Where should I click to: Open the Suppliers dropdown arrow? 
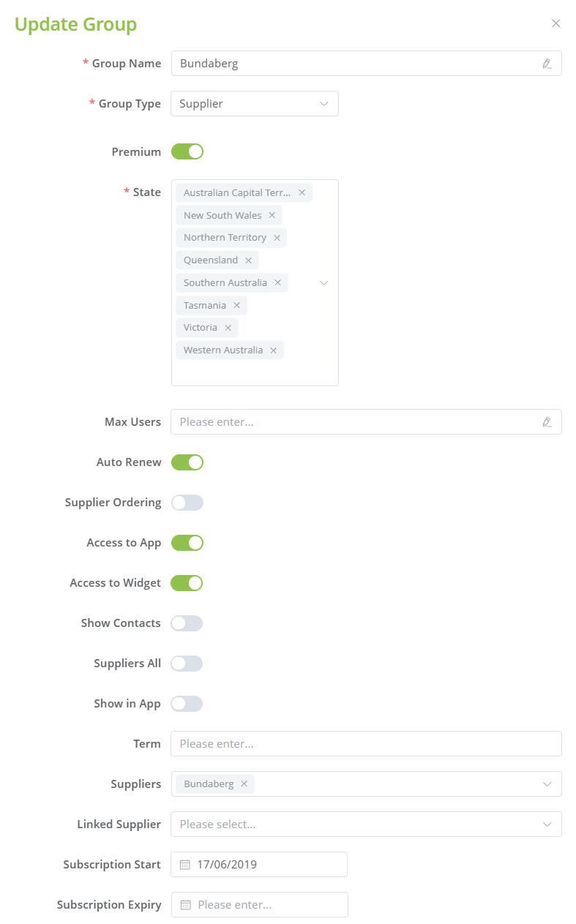click(x=547, y=784)
